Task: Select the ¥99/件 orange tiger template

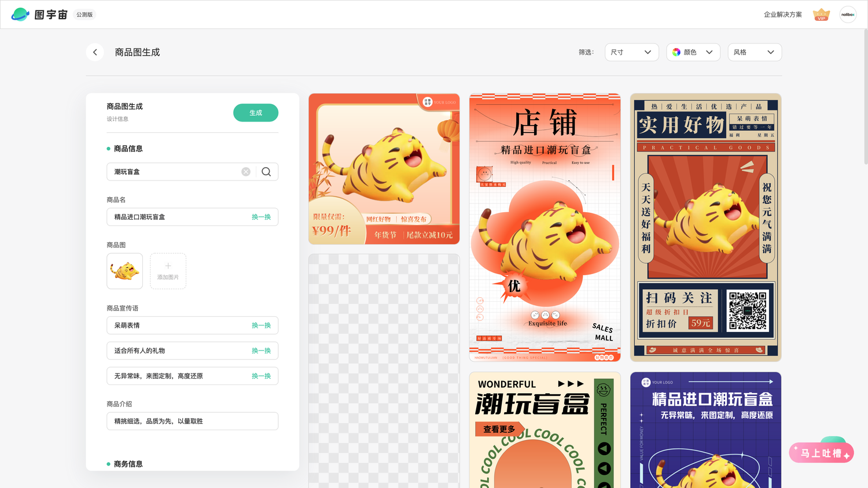Action: pyautogui.click(x=384, y=169)
